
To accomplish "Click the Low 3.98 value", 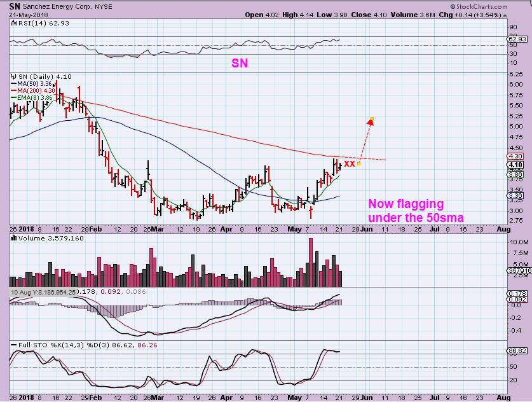I will click(332, 15).
